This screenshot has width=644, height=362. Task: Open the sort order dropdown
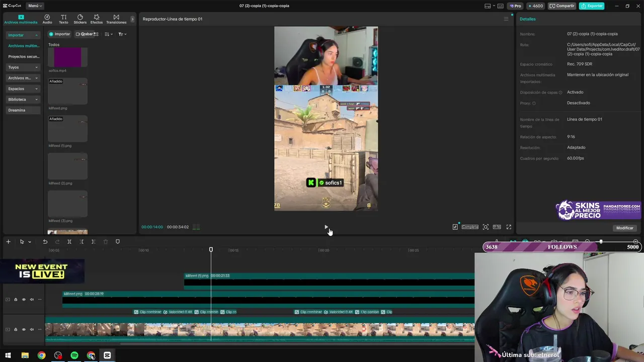point(108,34)
